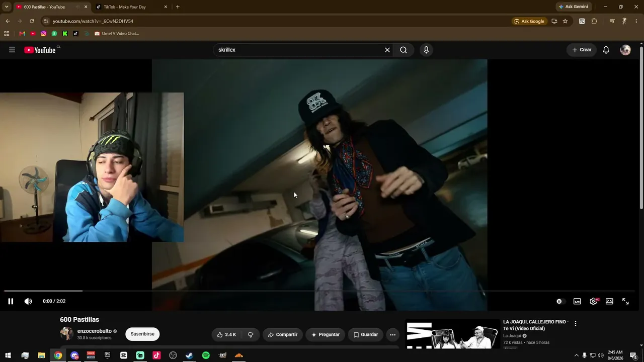Viewport: 644px width, 362px height.
Task: Start voice search with the microphone
Action: click(x=426, y=50)
